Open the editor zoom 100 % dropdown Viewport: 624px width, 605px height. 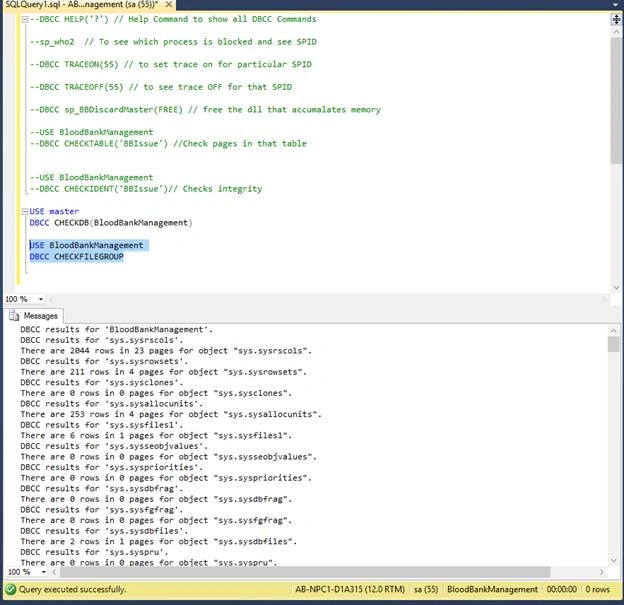[x=41, y=299]
